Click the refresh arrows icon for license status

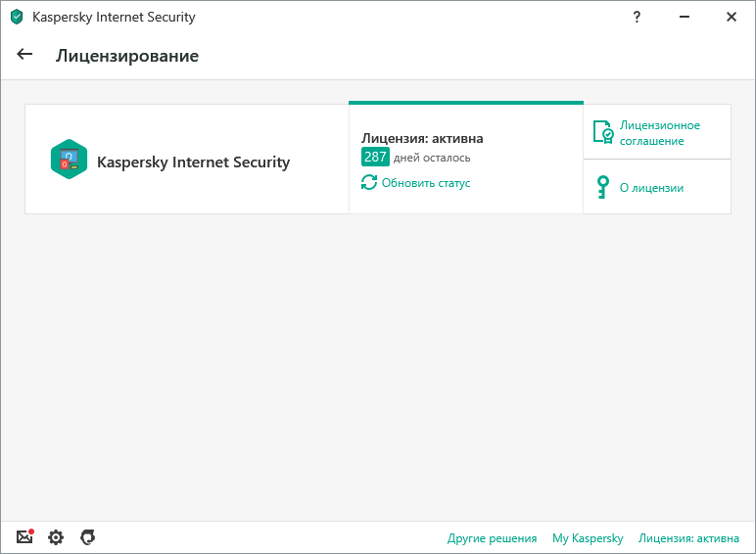click(x=369, y=183)
